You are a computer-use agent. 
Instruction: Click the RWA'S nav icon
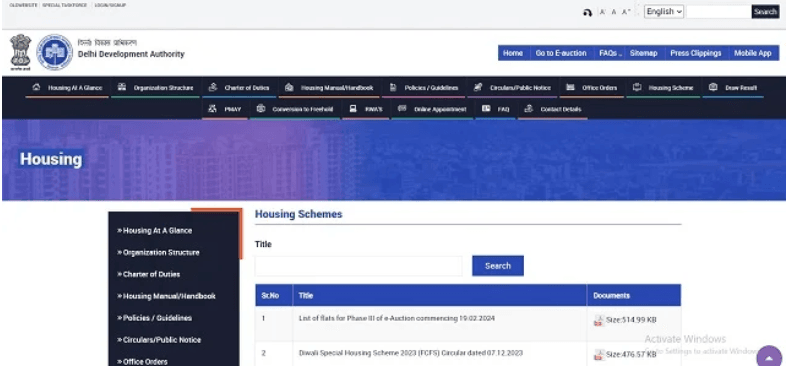click(x=353, y=109)
